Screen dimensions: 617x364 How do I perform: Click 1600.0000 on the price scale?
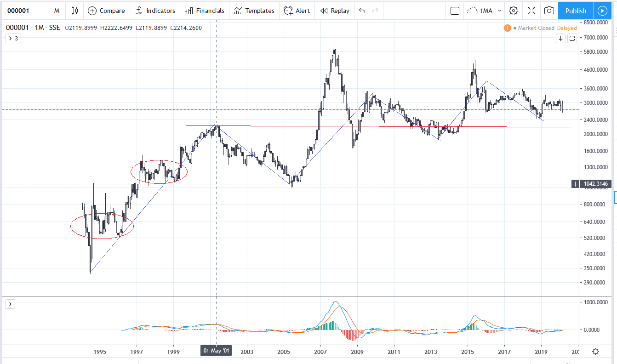point(596,151)
